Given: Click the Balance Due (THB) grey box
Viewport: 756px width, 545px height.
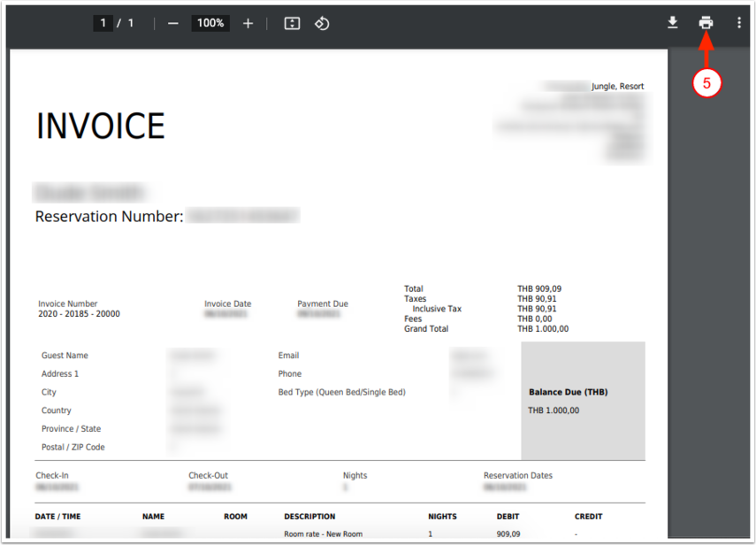Looking at the screenshot, I should (583, 401).
